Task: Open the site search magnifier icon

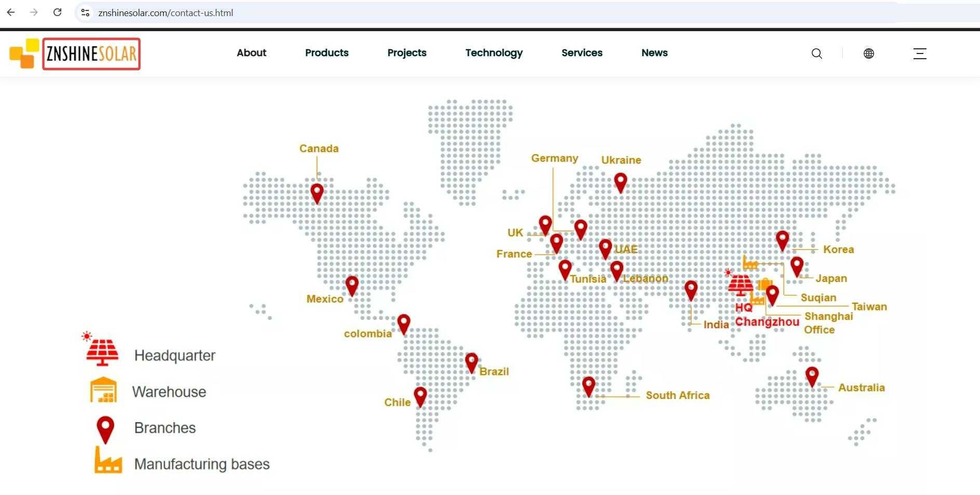Action: 817,53
